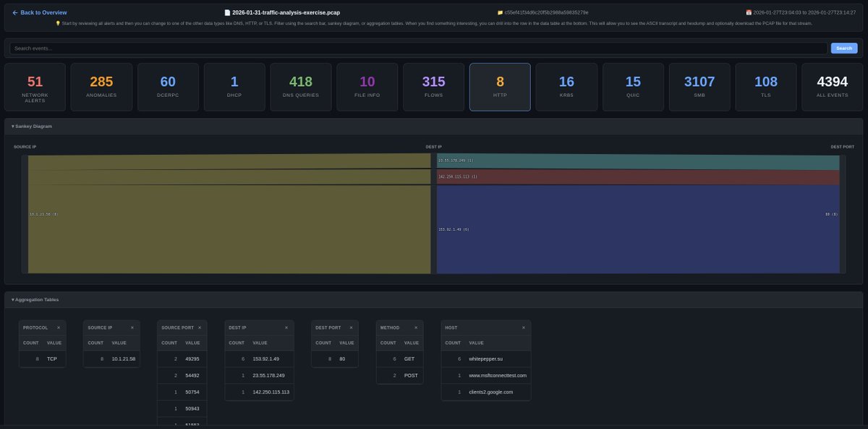Click the Search button
Image resolution: width=868 pixels, height=429 pixels.
(x=843, y=48)
